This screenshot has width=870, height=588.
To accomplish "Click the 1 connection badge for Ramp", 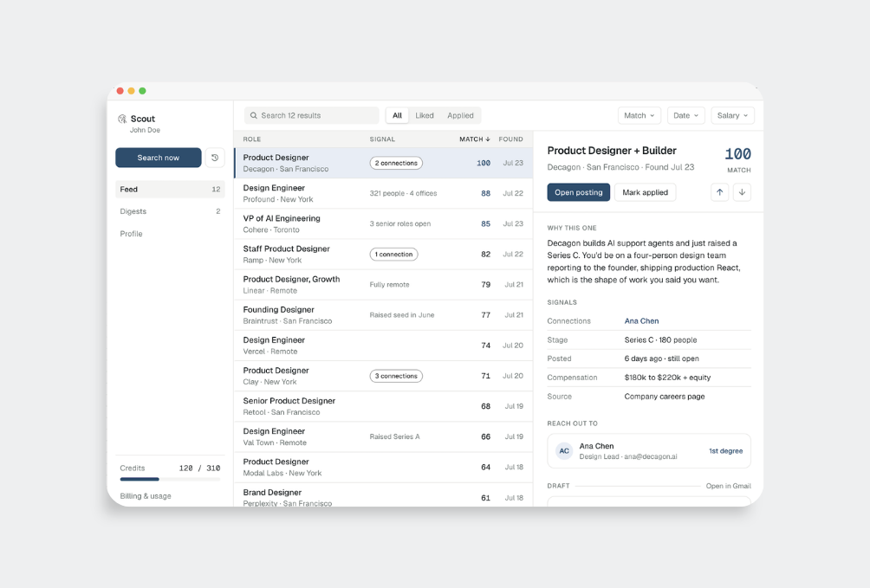I will coord(394,254).
